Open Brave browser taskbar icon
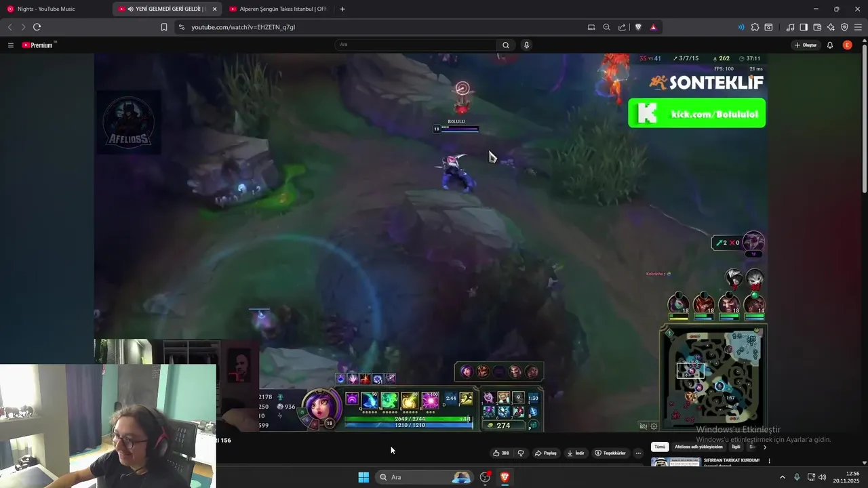 tap(505, 477)
